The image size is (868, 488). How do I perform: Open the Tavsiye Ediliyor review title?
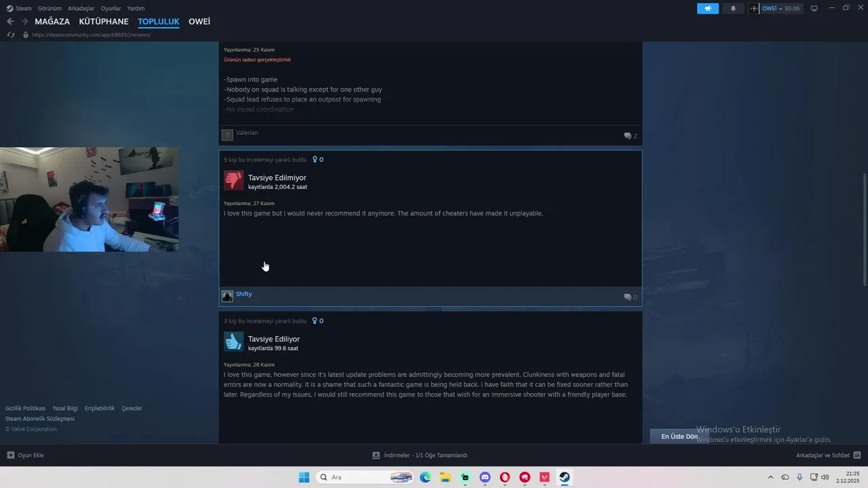point(274,339)
